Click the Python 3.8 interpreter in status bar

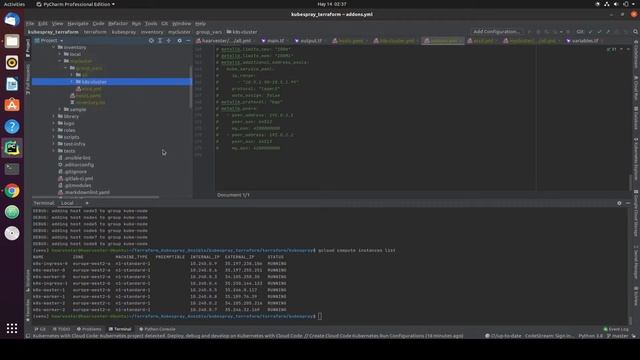click(x=590, y=336)
